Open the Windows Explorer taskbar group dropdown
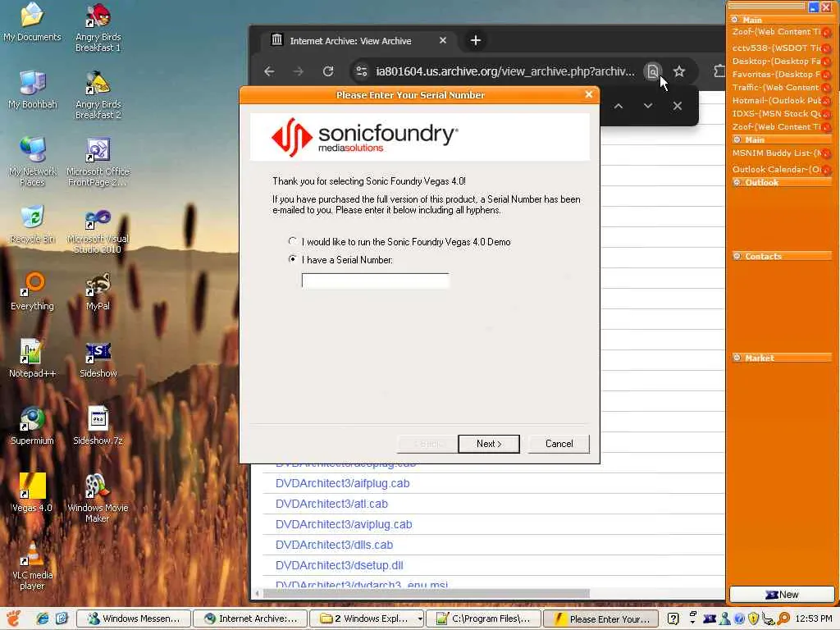 (420, 619)
